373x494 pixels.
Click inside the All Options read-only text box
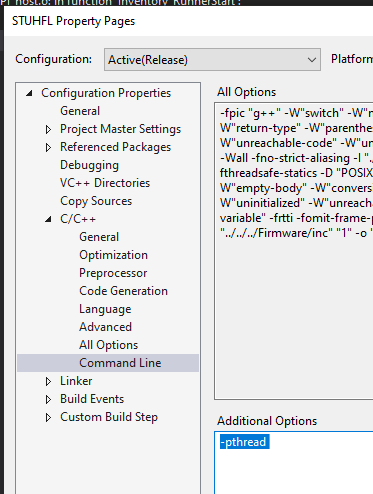click(x=294, y=251)
